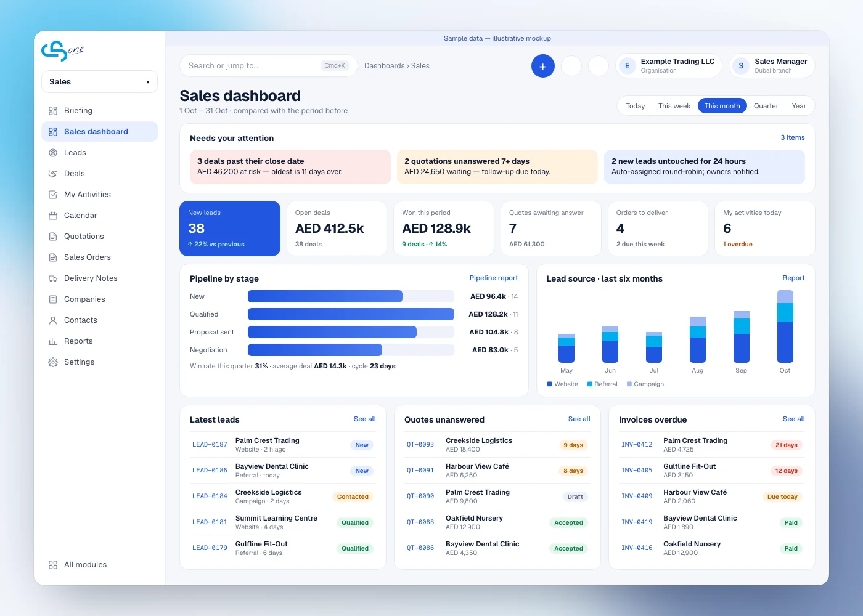Open the Calendar icon in the sidebar

click(x=53, y=216)
